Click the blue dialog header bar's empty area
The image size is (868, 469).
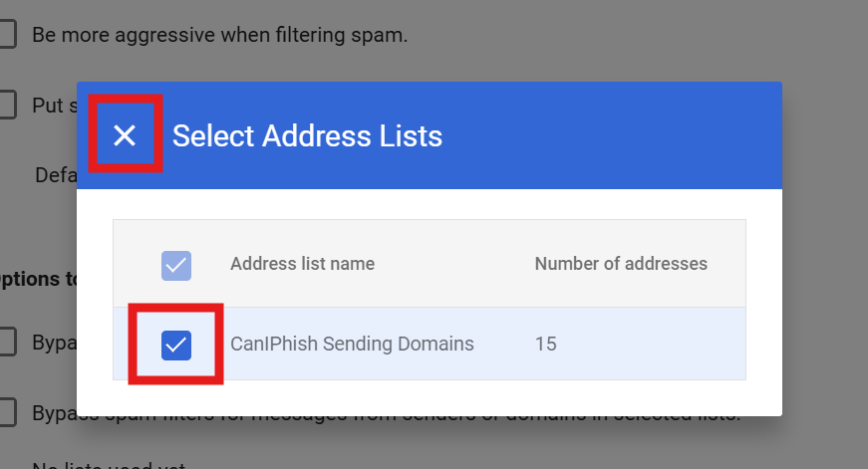(618, 135)
